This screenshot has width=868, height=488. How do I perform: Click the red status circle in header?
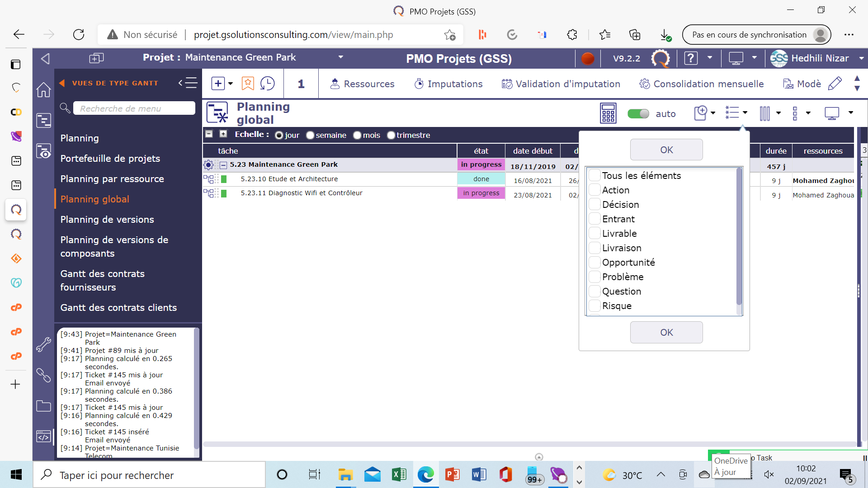tap(588, 58)
